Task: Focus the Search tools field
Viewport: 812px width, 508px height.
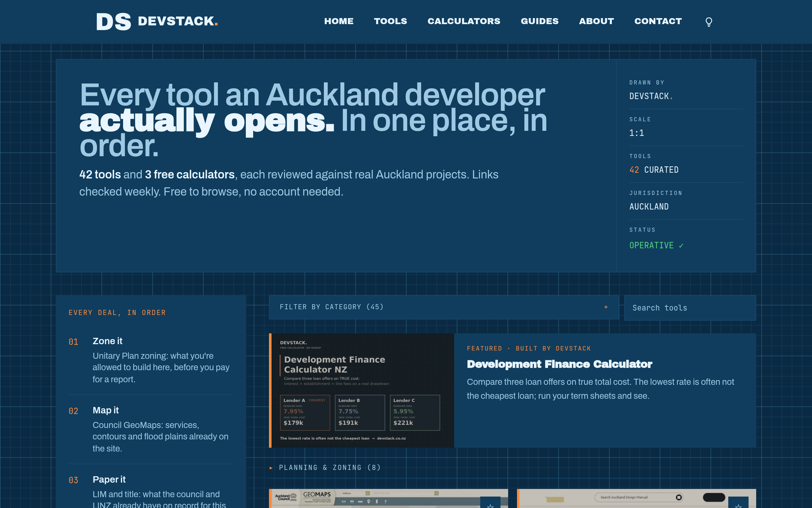Action: (x=690, y=308)
